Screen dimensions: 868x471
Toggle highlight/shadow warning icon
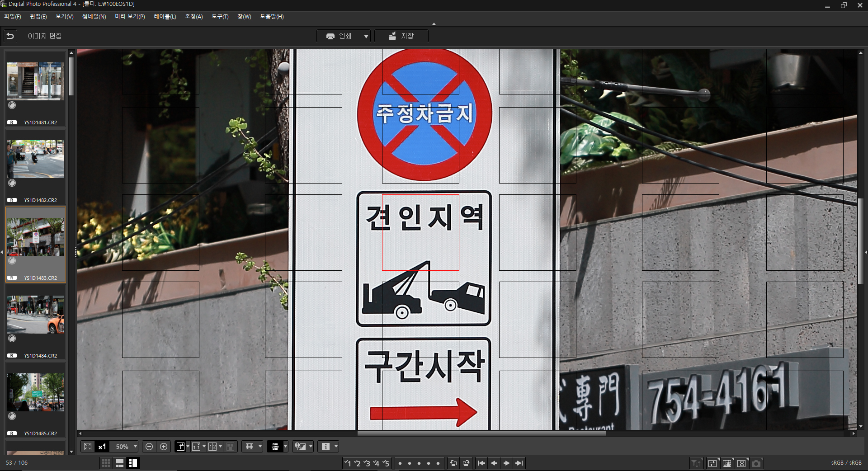tap(300, 447)
